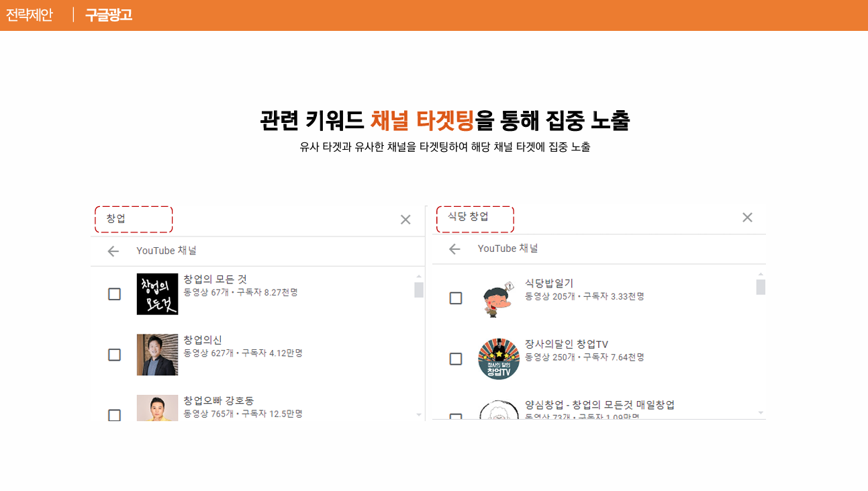Click 장사의달인 창업TV channel icon

[499, 359]
